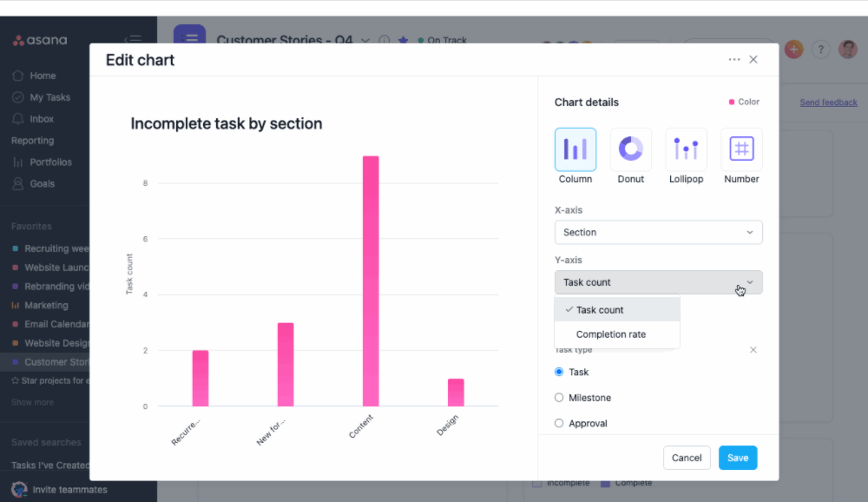Select the Number chart type
Image resolution: width=868 pixels, height=502 pixels.
tap(741, 149)
